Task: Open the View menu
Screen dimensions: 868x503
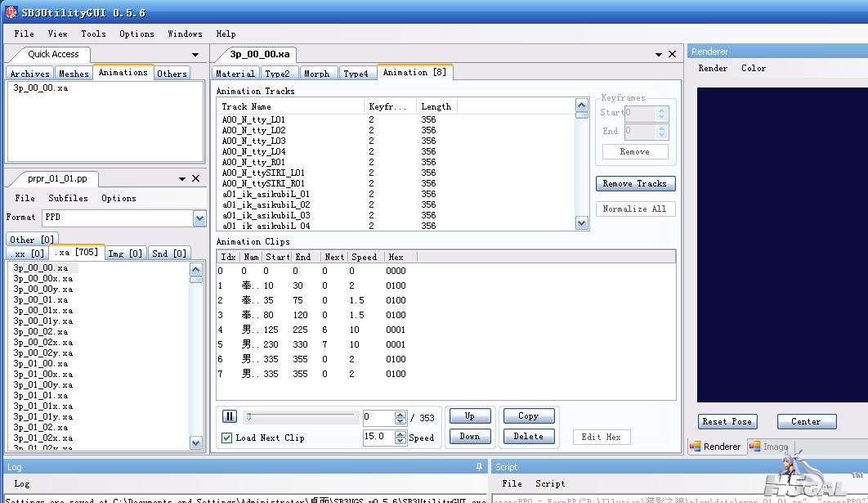Action: [57, 34]
